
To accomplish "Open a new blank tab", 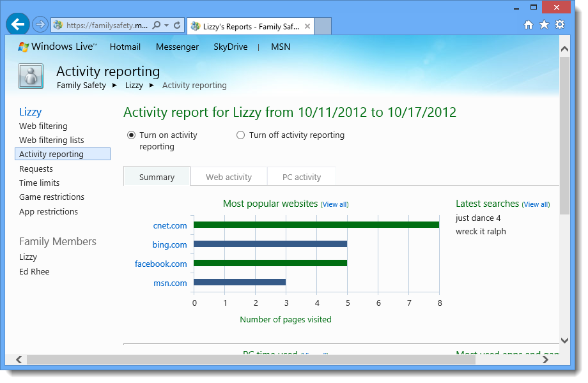I will pyautogui.click(x=323, y=26).
